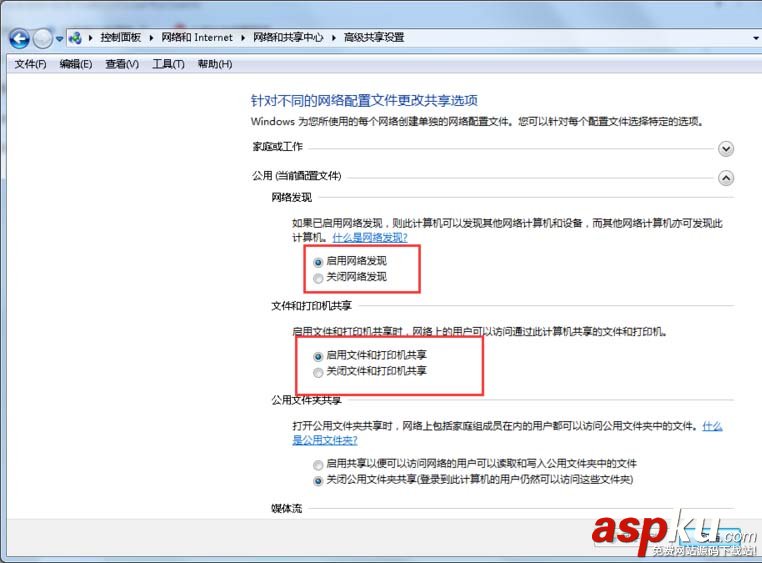The height and width of the screenshot is (563, 762).
Task: Open the 编辑(E) menu
Action: click(76, 64)
